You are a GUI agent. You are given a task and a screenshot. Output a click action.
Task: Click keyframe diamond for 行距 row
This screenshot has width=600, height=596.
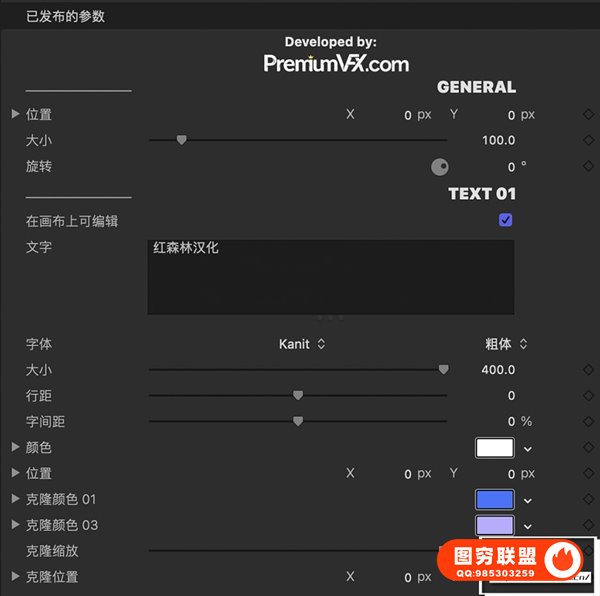tap(588, 396)
